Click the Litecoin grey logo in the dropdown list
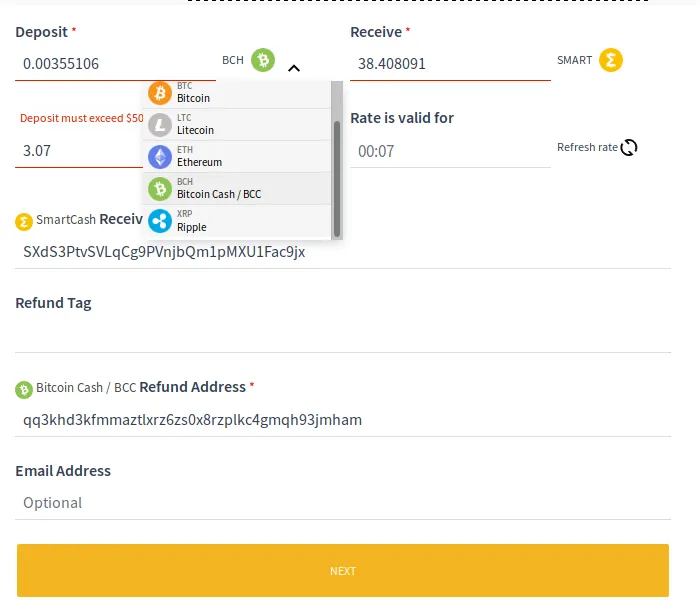 (x=160, y=125)
